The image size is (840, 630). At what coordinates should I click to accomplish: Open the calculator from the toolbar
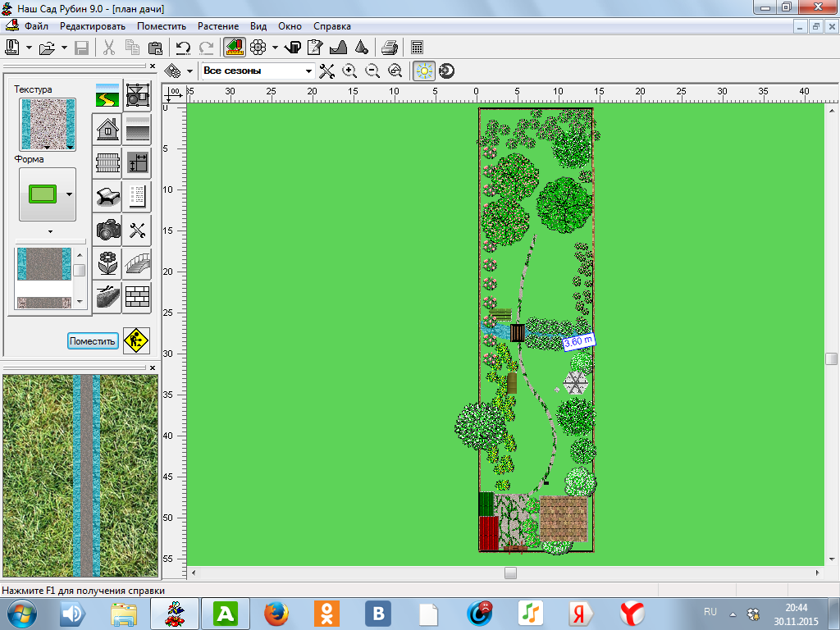pos(418,48)
